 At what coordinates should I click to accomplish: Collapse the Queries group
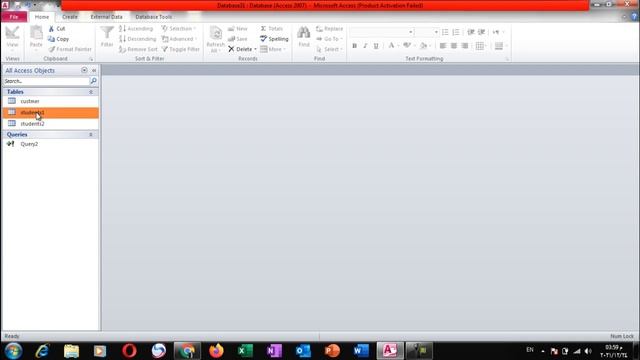click(91, 134)
